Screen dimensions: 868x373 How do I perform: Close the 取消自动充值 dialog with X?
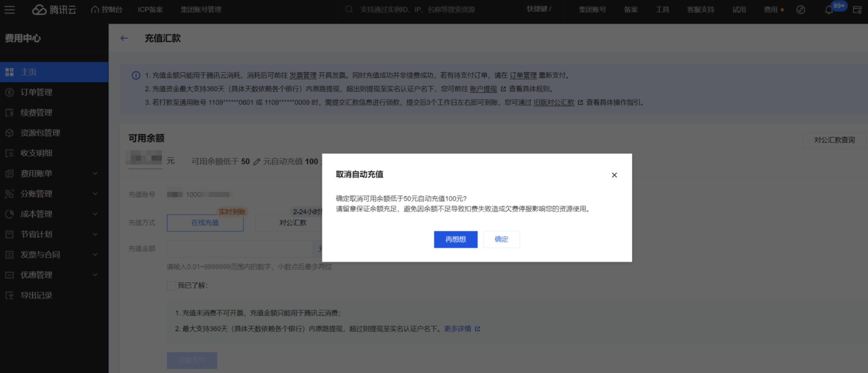pyautogui.click(x=614, y=175)
